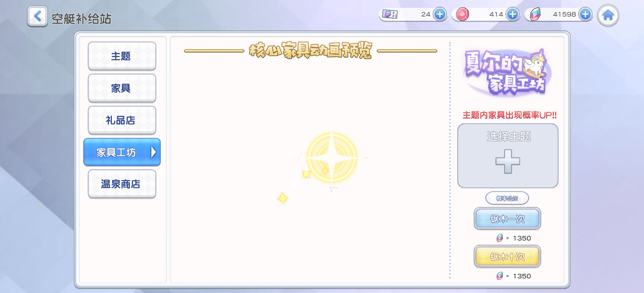Screen dimensions: 644x293
Task: Tap the 主题内家具出现概率UP!! notice
Action: 509,115
